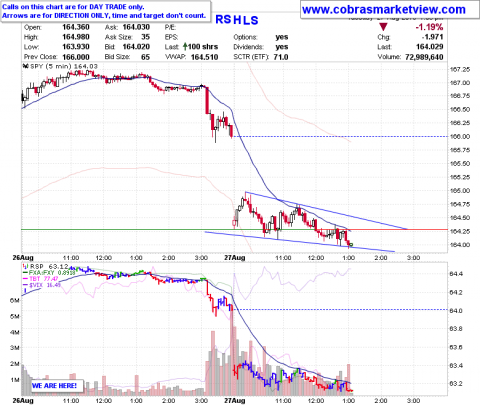This screenshot has height=406, width=480.
Task: Click the Chg value -1.971
Action: pos(432,37)
